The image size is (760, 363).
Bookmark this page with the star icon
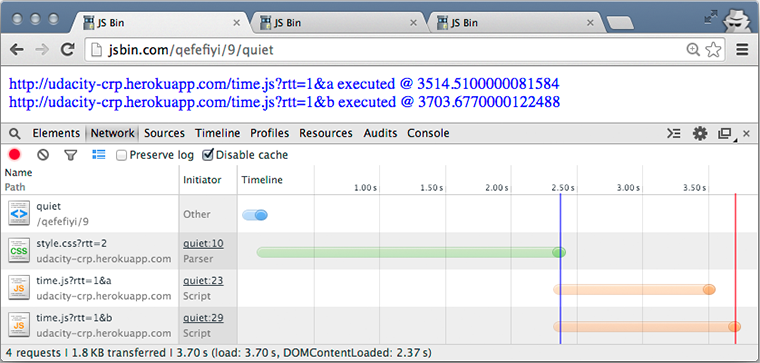[713, 49]
